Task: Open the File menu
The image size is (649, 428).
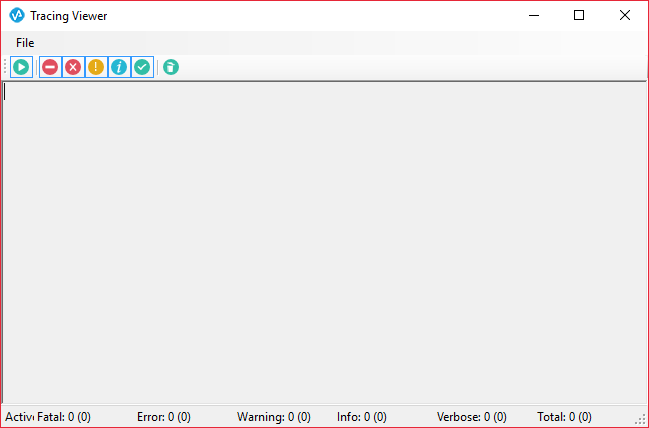Action: point(25,43)
